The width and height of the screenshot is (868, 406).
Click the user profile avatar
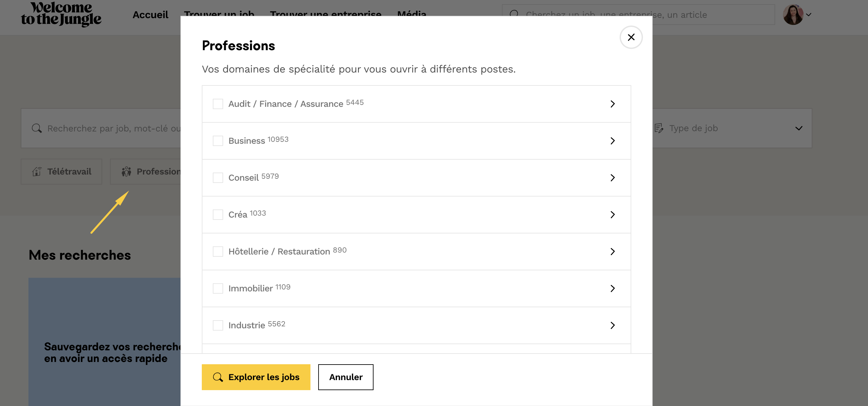793,15
